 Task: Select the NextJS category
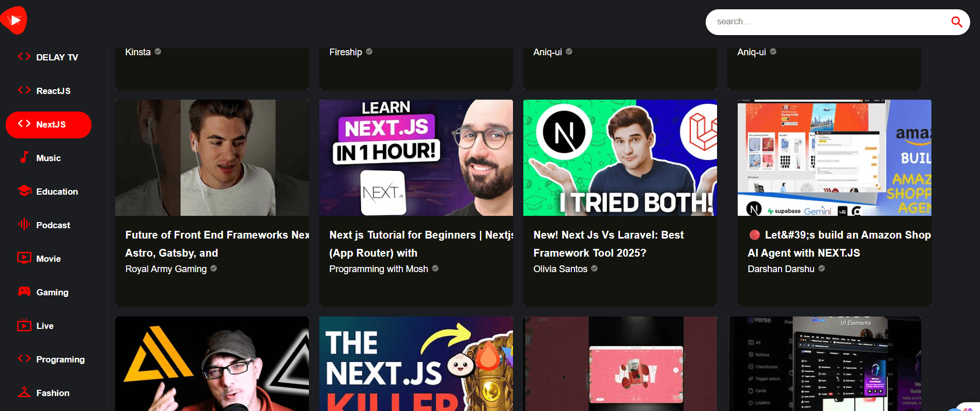point(49,124)
